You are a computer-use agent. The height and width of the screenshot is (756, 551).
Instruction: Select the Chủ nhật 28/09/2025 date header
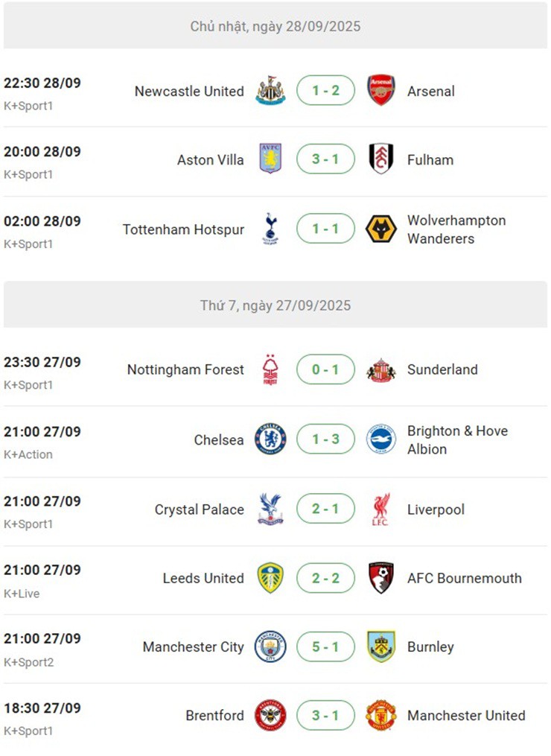tap(275, 26)
